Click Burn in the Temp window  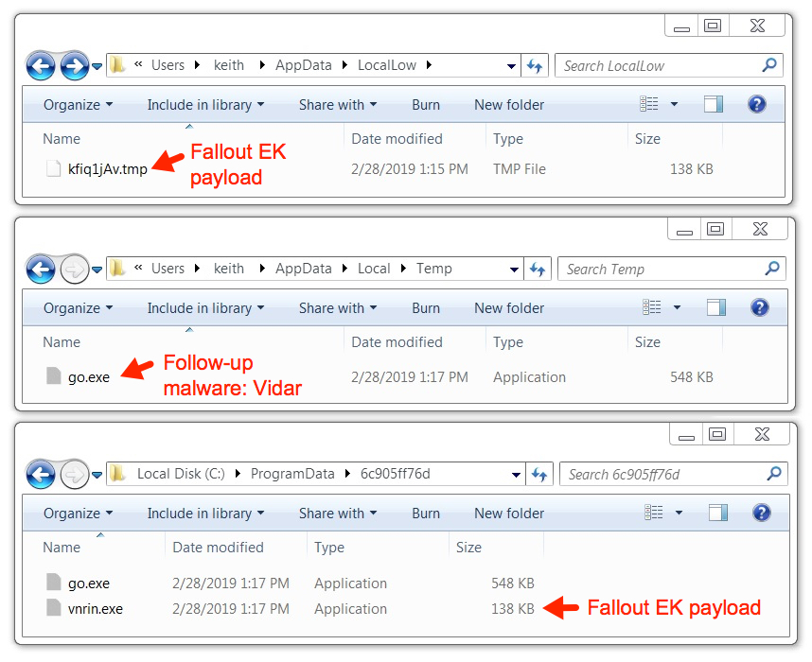point(426,308)
